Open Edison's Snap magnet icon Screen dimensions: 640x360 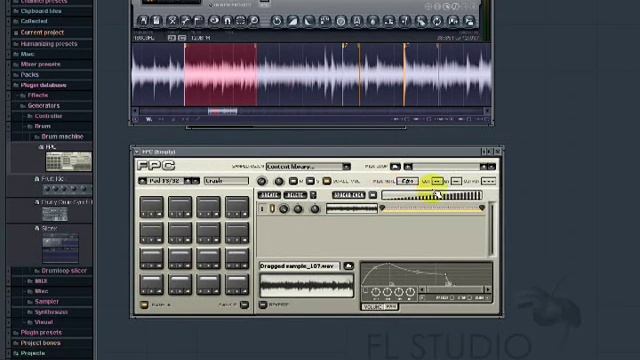pyautogui.click(x=227, y=20)
